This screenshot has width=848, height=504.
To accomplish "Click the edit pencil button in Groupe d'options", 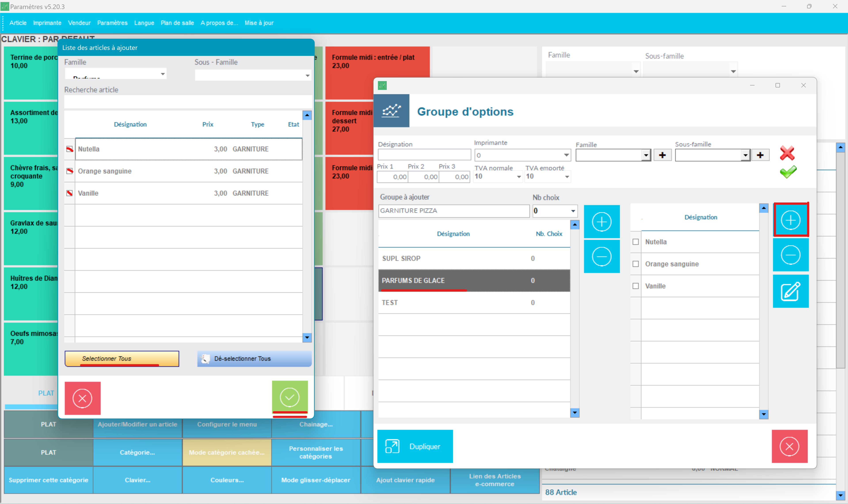I will coord(791,291).
